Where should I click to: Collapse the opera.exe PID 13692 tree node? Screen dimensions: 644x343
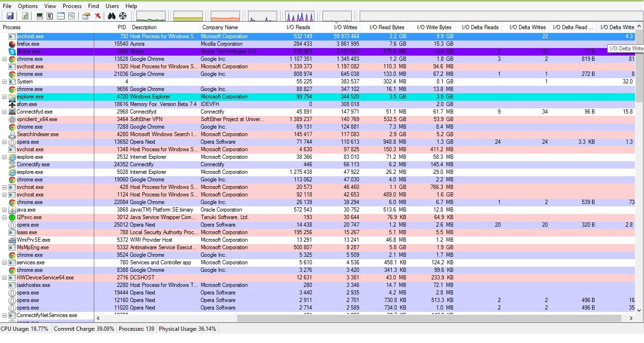[x=5, y=142]
